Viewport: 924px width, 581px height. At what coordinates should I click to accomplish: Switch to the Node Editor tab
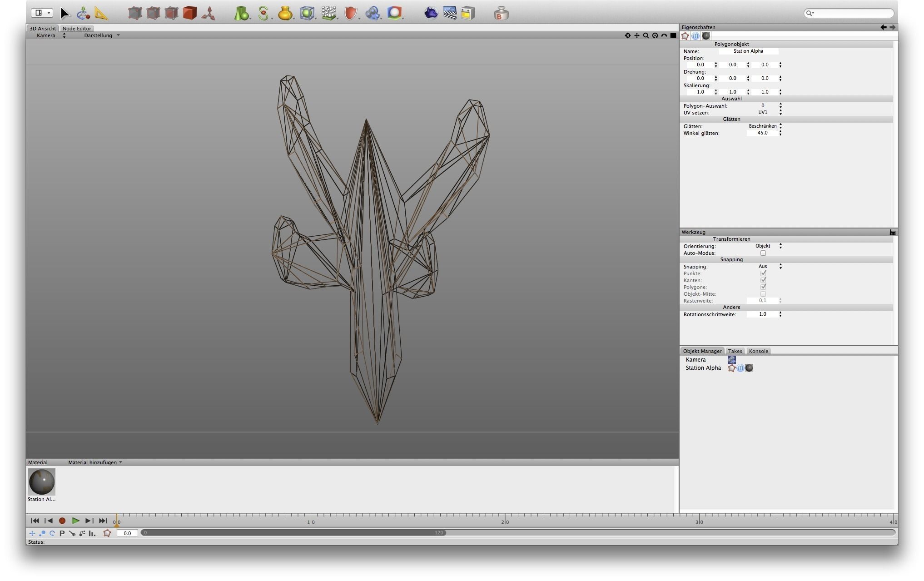point(77,29)
